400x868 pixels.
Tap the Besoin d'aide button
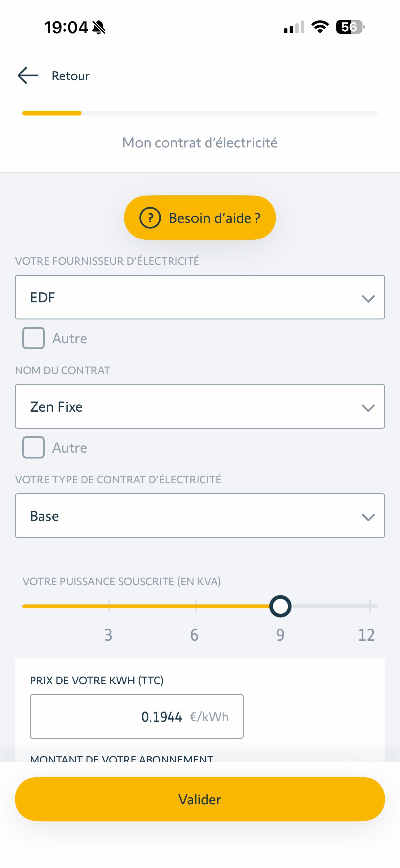pyautogui.click(x=200, y=218)
